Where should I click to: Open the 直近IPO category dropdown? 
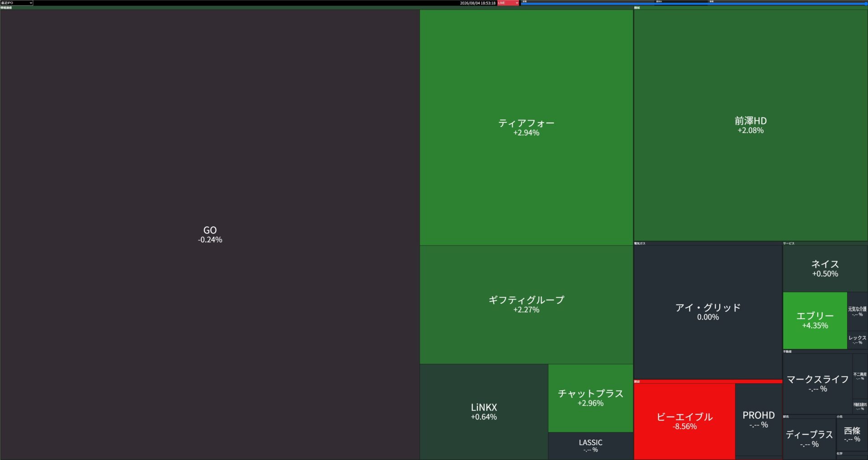pos(17,3)
